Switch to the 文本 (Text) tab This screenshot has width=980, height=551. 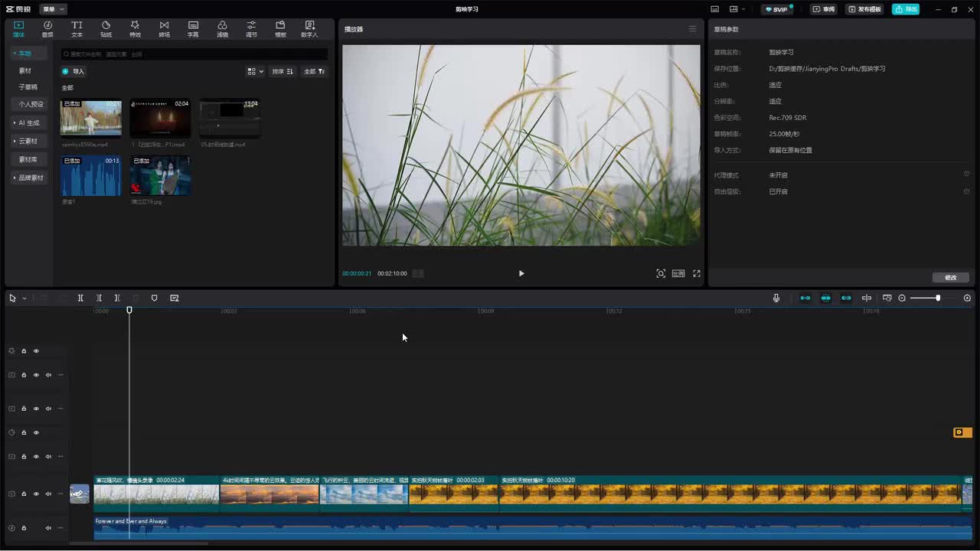pyautogui.click(x=77, y=29)
